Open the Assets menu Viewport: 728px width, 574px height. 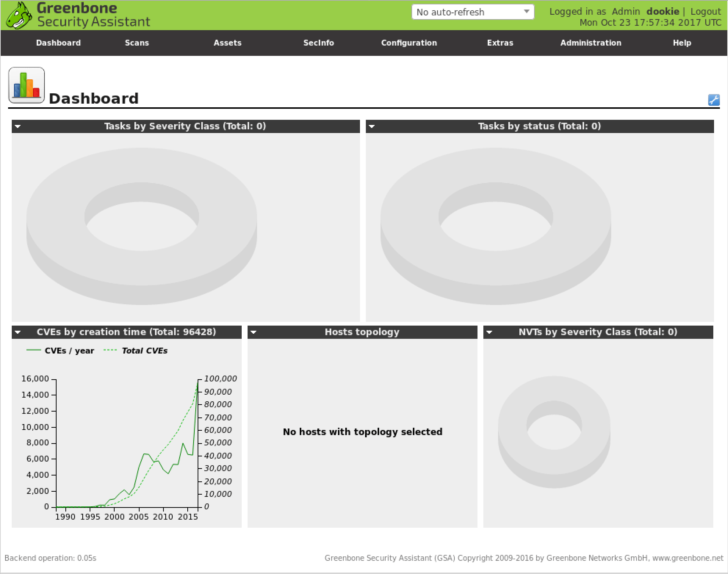point(227,43)
